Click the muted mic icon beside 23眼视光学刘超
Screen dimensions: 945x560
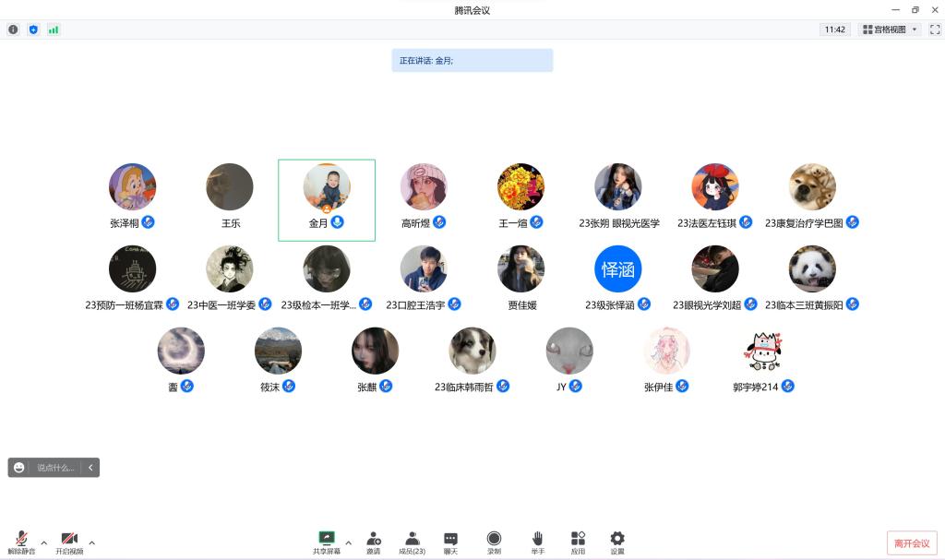[750, 304]
